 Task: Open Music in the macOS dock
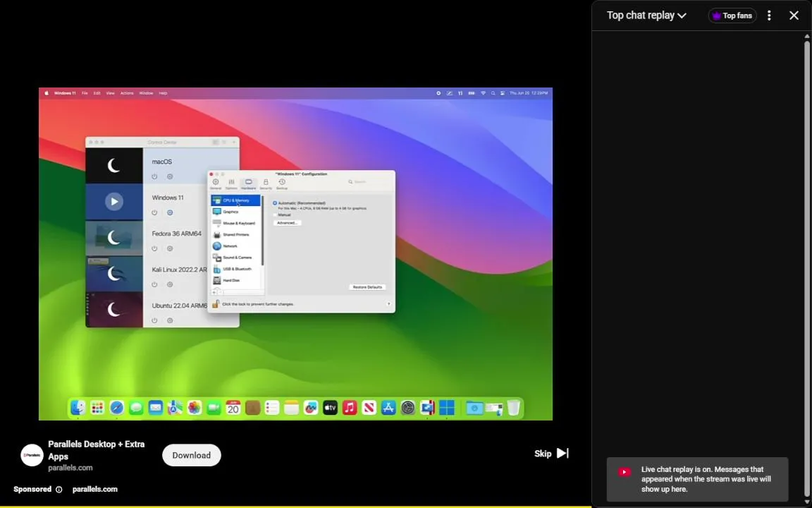(350, 408)
